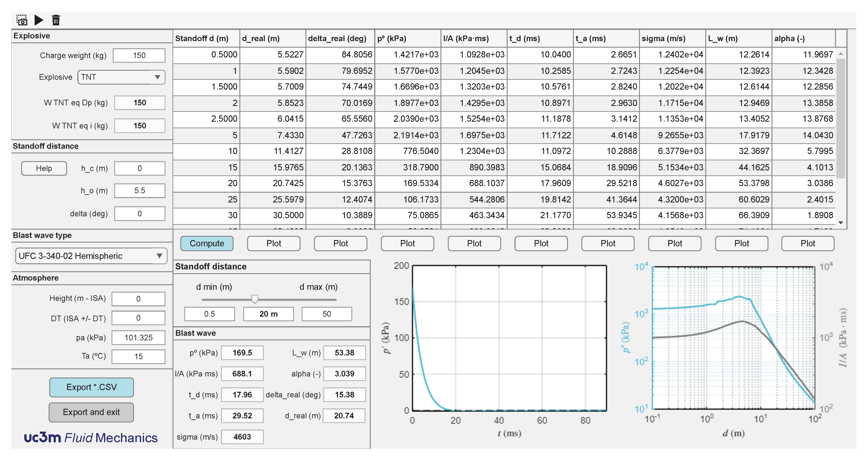Expand the UFC 3-340-02 Hemispheric blast type dropdown
This screenshot has height=461, width=868.
tap(91, 256)
